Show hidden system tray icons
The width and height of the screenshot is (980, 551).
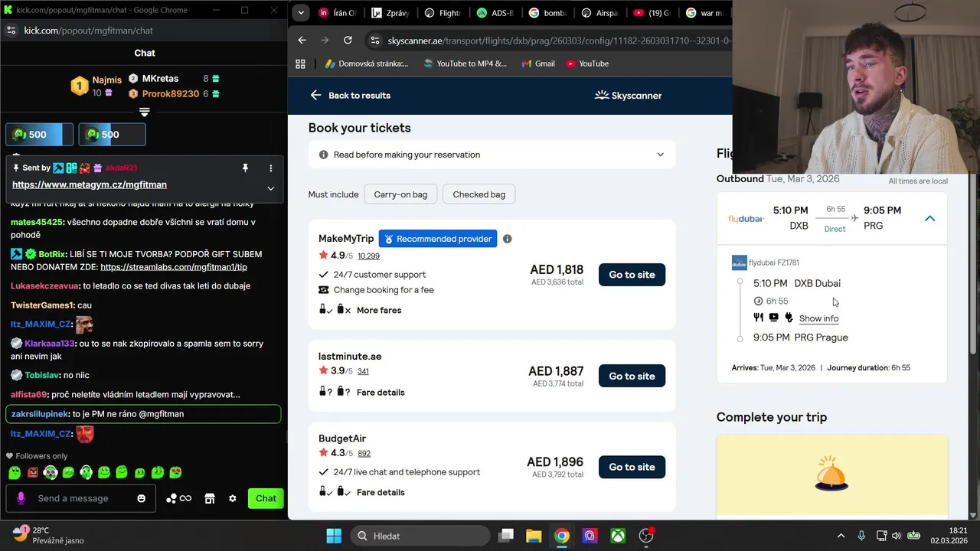[x=841, y=536]
